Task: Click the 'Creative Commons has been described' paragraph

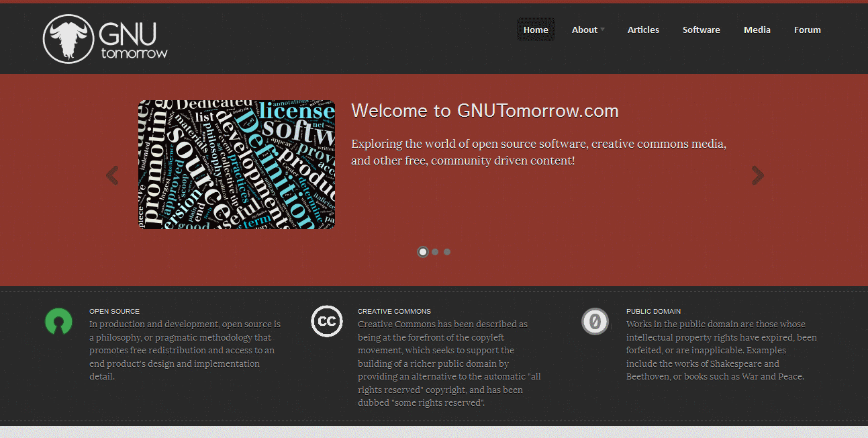Action: [x=450, y=363]
